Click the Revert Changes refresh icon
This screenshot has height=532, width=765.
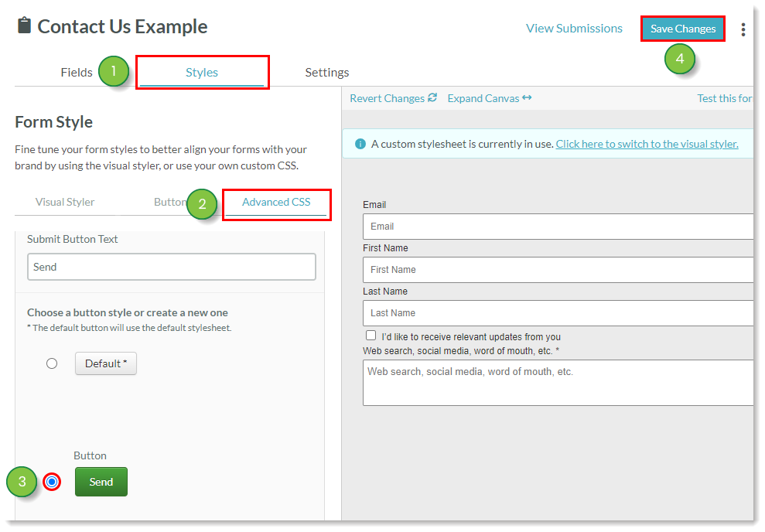432,97
